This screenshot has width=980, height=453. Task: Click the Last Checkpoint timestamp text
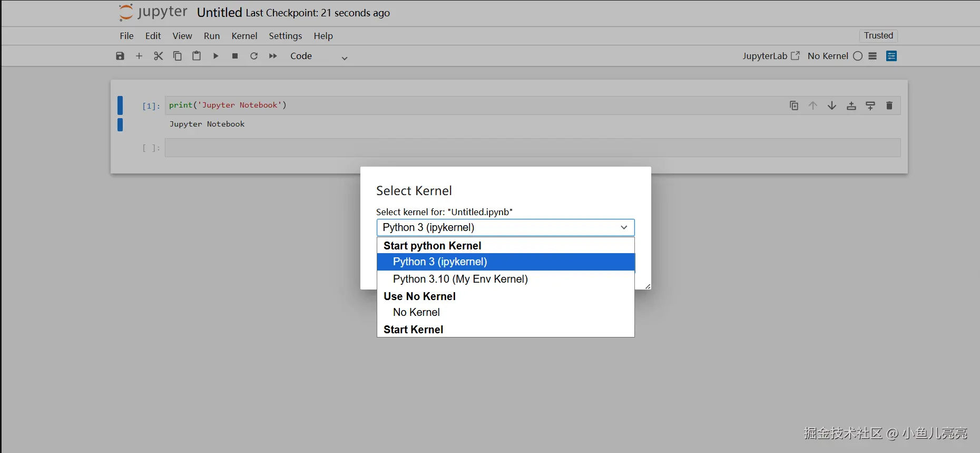pyautogui.click(x=318, y=13)
